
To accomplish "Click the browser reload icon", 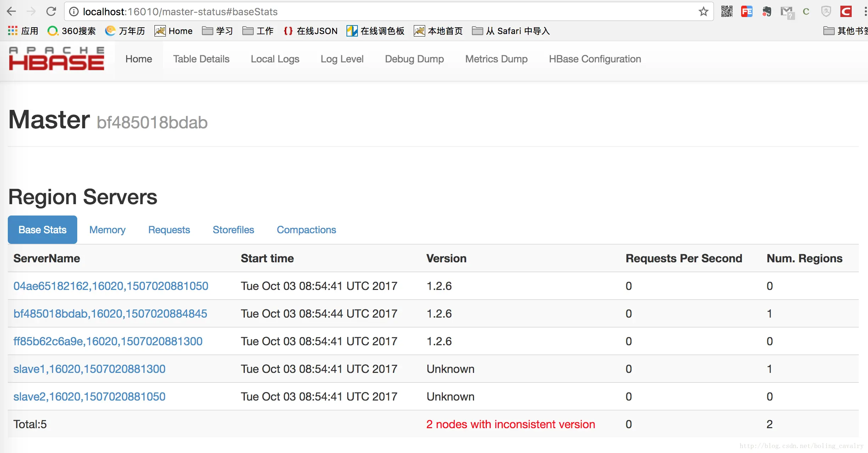I will pyautogui.click(x=51, y=12).
